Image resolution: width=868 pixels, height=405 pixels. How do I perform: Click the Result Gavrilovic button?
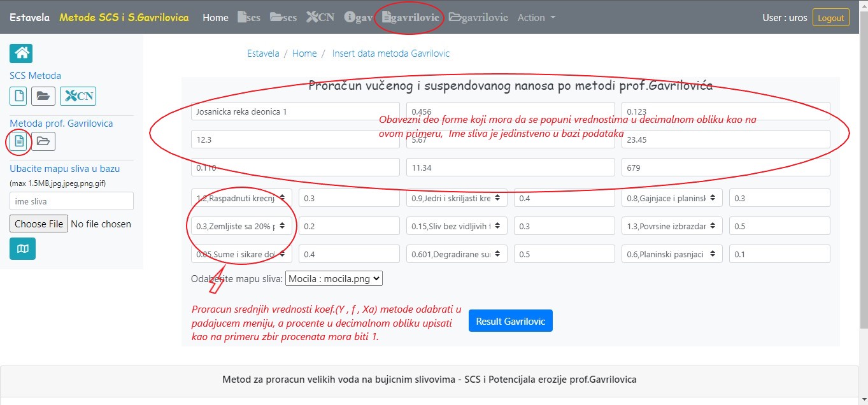point(511,321)
